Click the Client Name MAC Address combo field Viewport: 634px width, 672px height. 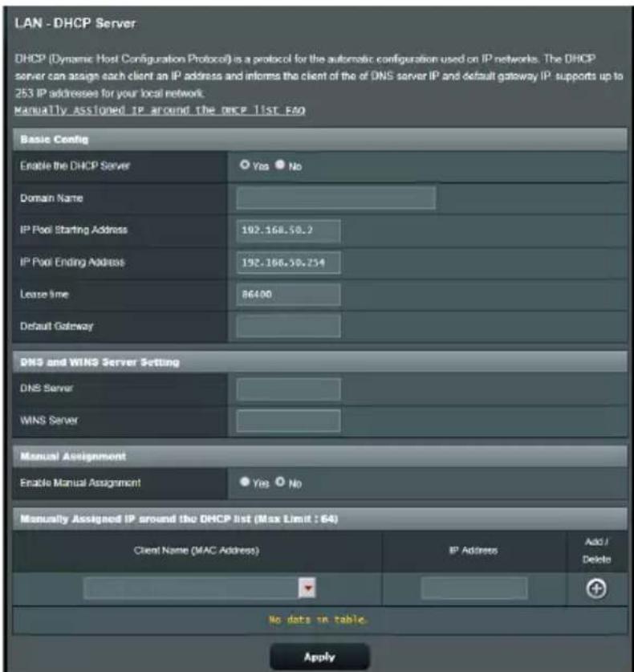click(x=200, y=588)
